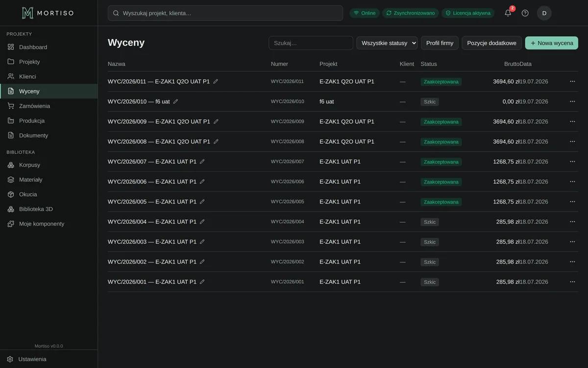The width and height of the screenshot is (588, 368).
Task: Click pencil icon beside WYC/2026/004
Action: 202,222
